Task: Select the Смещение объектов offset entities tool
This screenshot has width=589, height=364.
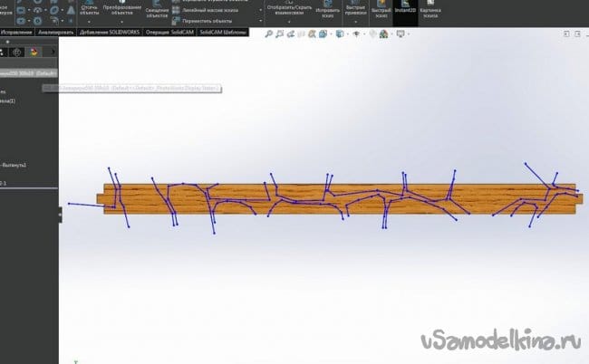Action: pos(157,11)
